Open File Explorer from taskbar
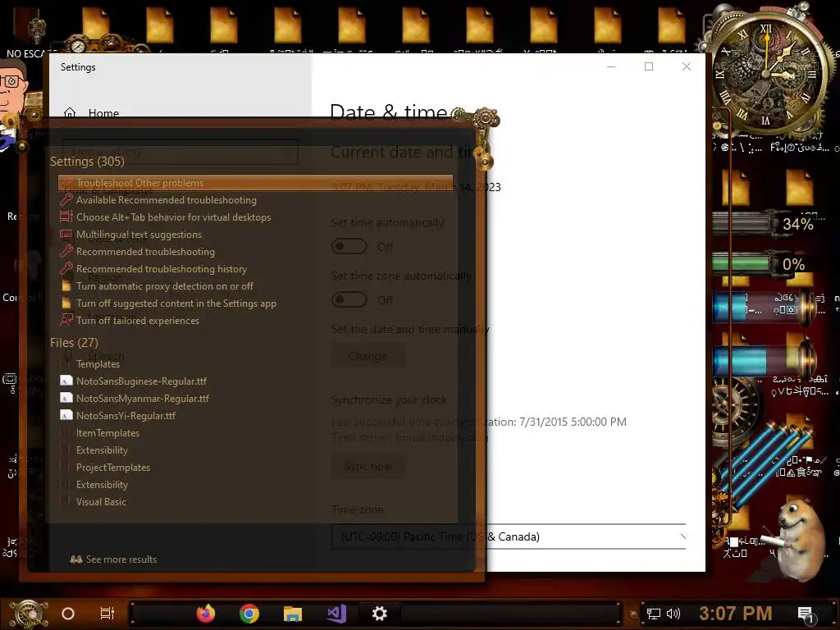840x630 pixels. click(293, 614)
